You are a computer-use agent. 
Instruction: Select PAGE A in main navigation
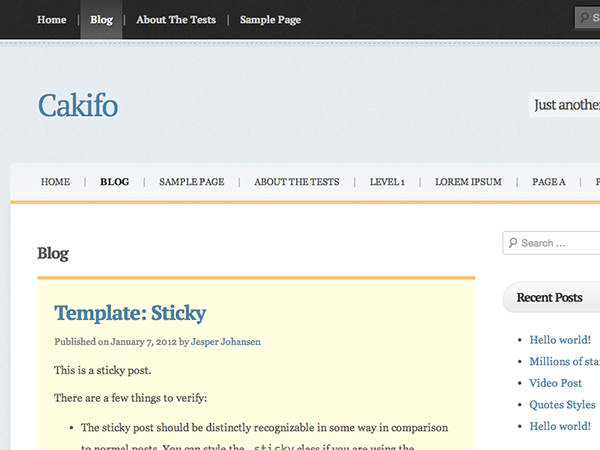[x=549, y=182]
